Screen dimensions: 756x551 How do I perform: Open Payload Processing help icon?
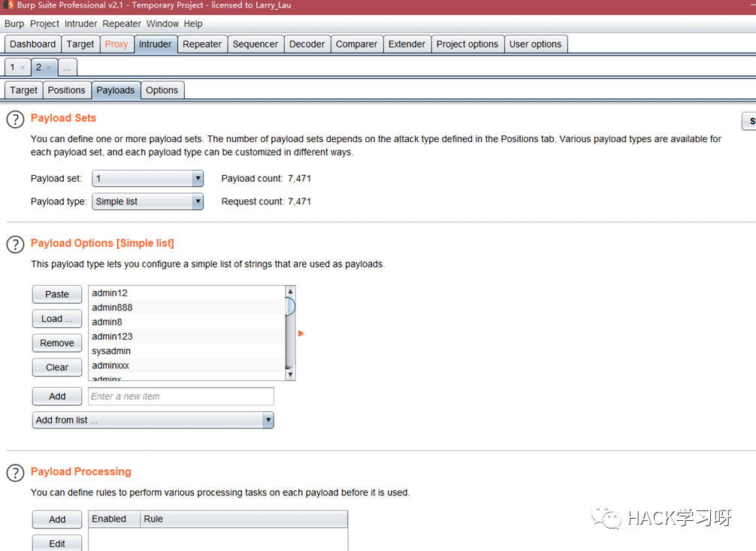(16, 474)
